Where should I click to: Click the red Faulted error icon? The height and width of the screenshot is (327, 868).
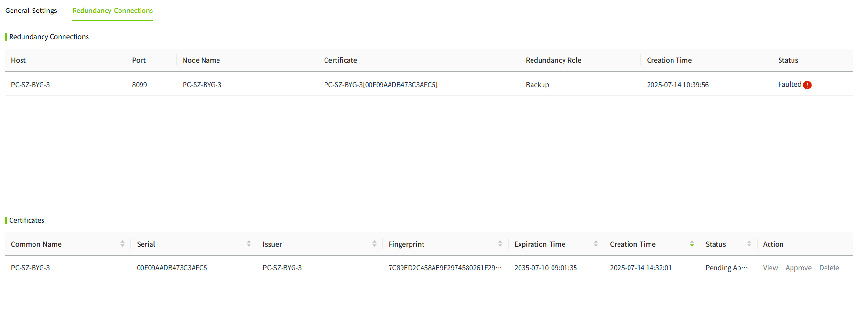click(x=807, y=85)
